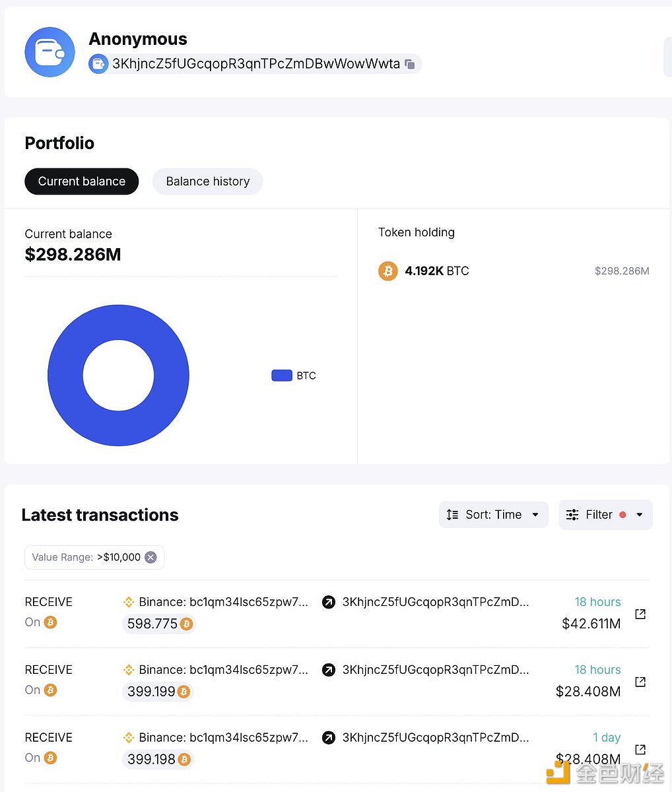This screenshot has width=672, height=792.
Task: Click small wallet icon beside the address
Action: [98, 64]
